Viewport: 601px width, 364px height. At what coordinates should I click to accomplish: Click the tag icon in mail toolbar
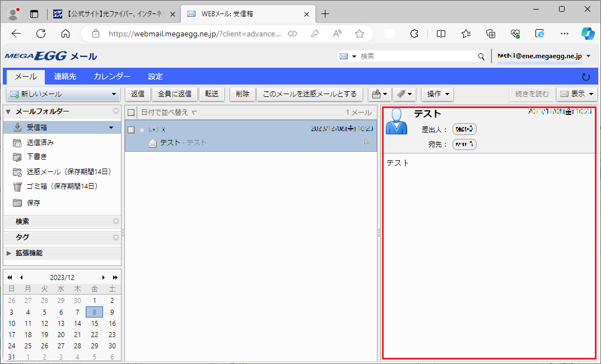coord(401,94)
